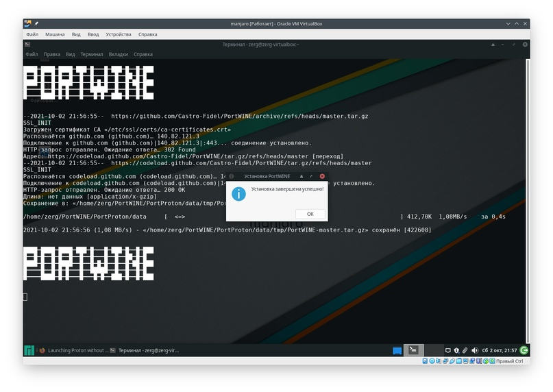Open the shield security tray icon

[456, 350]
